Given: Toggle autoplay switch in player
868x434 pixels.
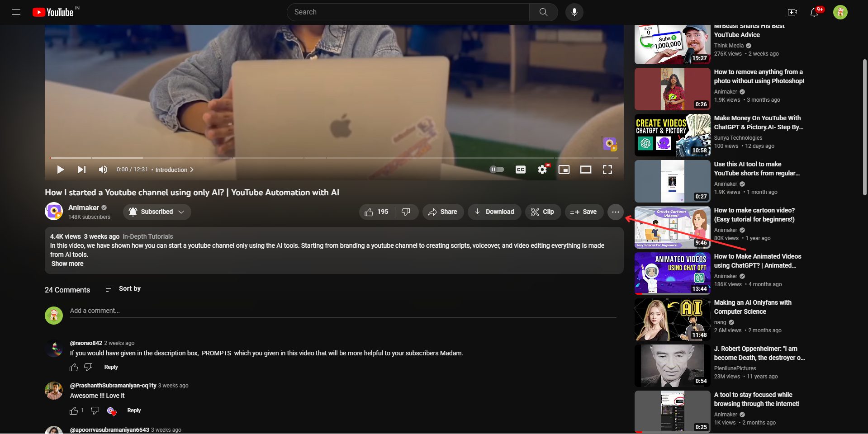Looking at the screenshot, I should pos(497,170).
